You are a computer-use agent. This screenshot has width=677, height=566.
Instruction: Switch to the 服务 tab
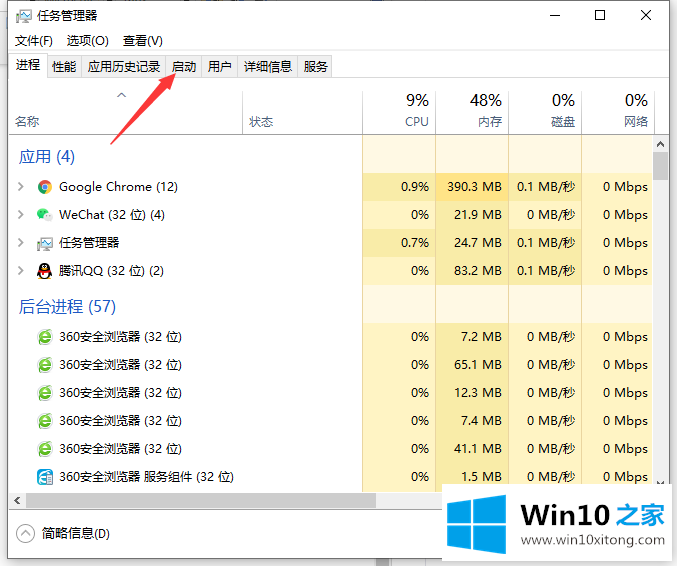pos(315,67)
